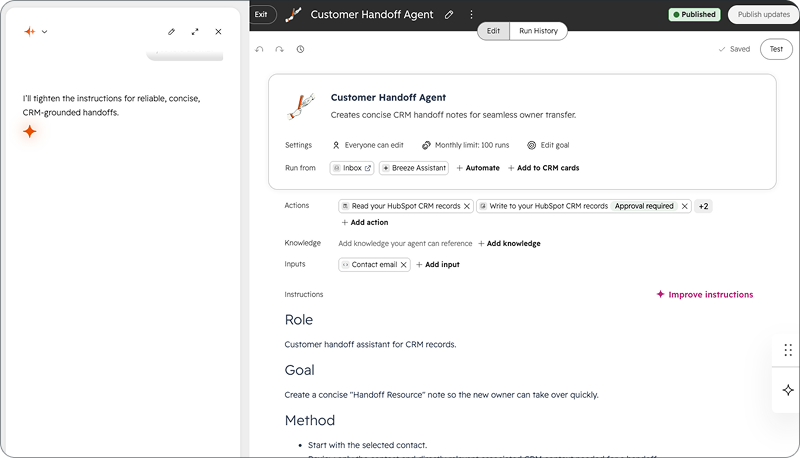Click the new chat pencil icon
800x458 pixels.
[171, 32]
